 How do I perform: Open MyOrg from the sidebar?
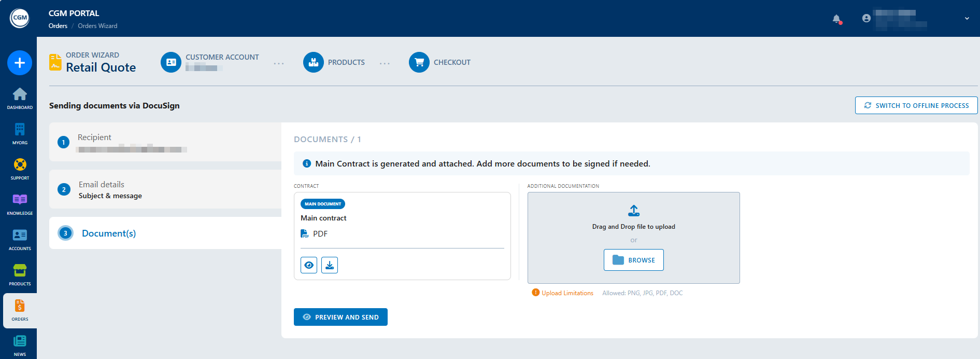tap(20, 133)
